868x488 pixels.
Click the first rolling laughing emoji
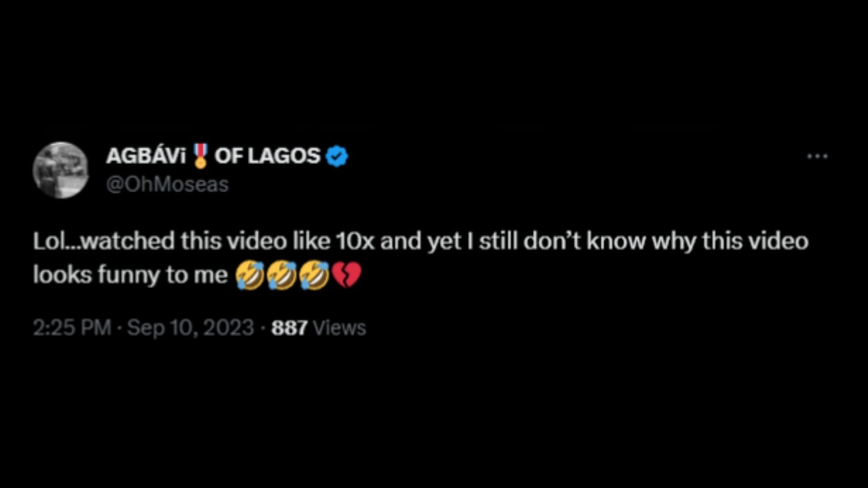[250, 275]
